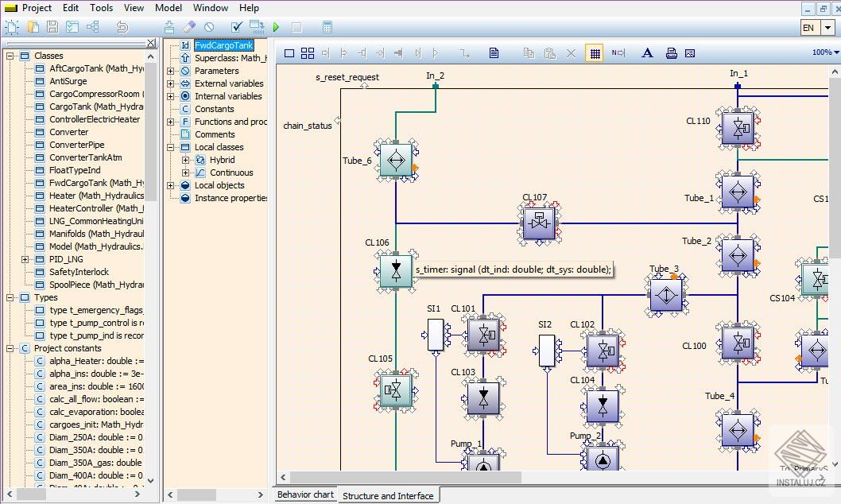Click the calculator icon in main toolbar
The height and width of the screenshot is (504, 841).
pyautogui.click(x=327, y=27)
